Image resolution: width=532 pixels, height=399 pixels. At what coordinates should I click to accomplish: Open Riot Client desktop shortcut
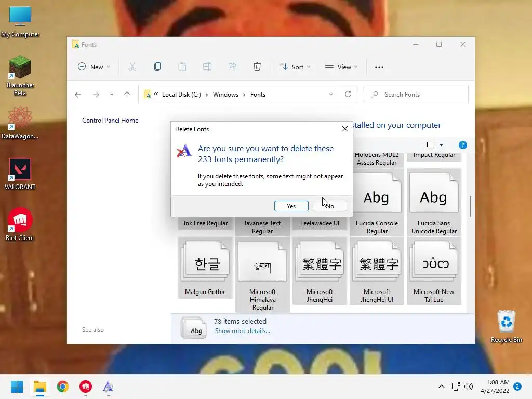20,224
